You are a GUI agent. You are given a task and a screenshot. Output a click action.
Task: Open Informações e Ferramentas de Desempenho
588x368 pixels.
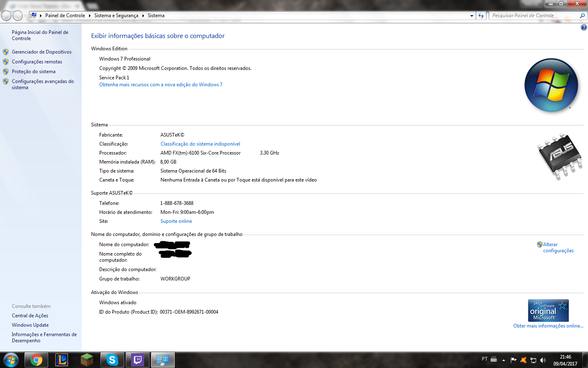(44, 337)
